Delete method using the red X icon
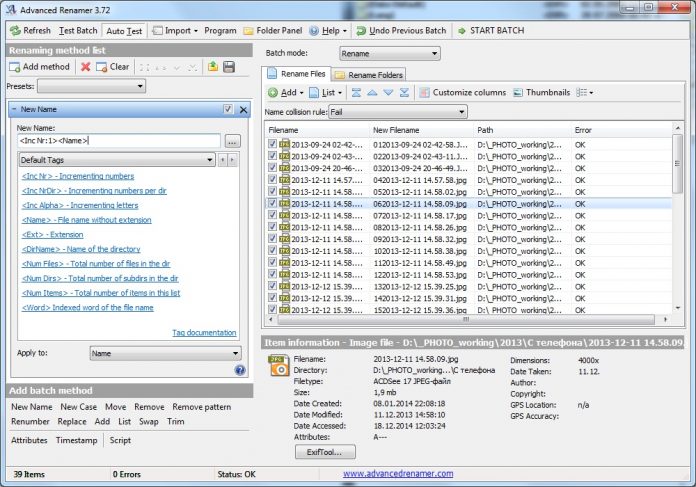 pyautogui.click(x=85, y=67)
